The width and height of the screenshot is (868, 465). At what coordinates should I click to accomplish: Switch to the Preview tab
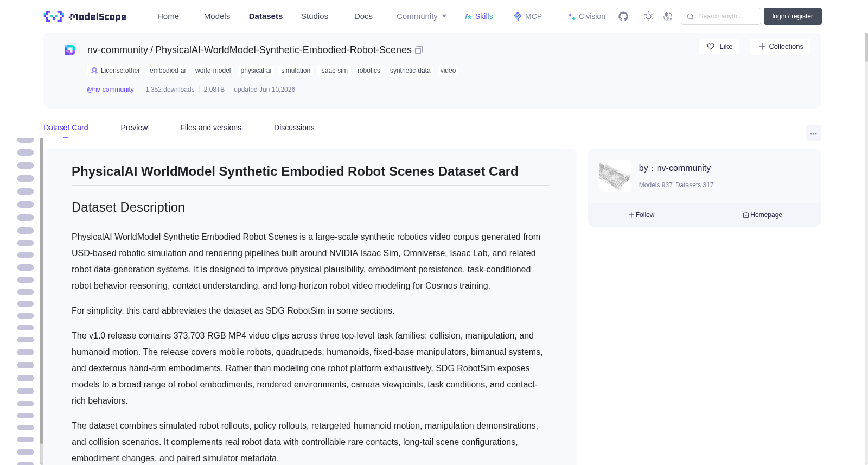[134, 128]
